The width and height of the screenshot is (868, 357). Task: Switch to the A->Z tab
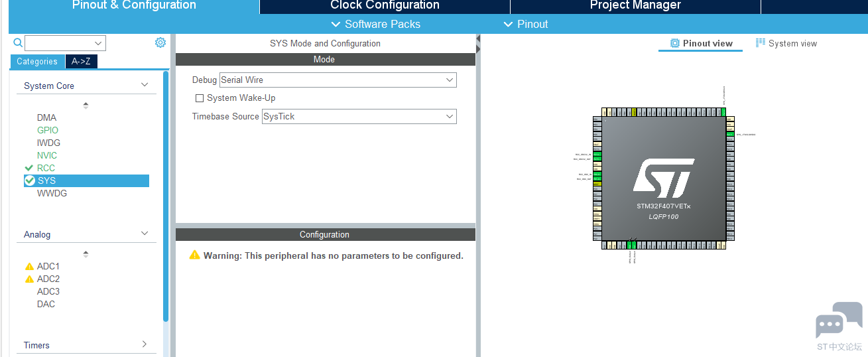81,62
